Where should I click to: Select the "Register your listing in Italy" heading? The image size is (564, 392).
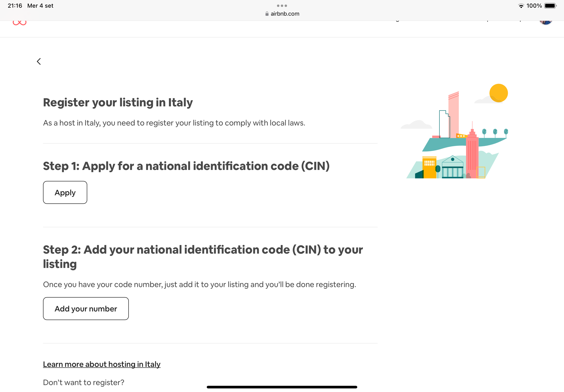point(118,103)
